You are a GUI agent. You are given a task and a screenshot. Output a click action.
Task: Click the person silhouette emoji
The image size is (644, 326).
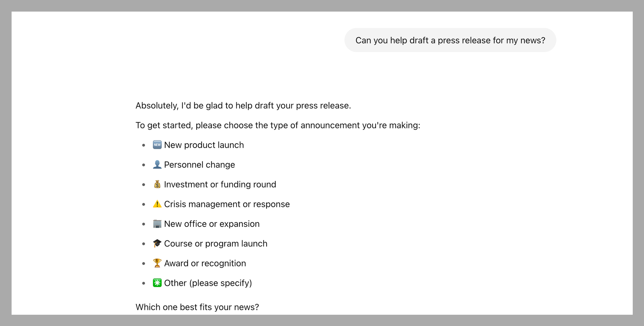(x=157, y=164)
